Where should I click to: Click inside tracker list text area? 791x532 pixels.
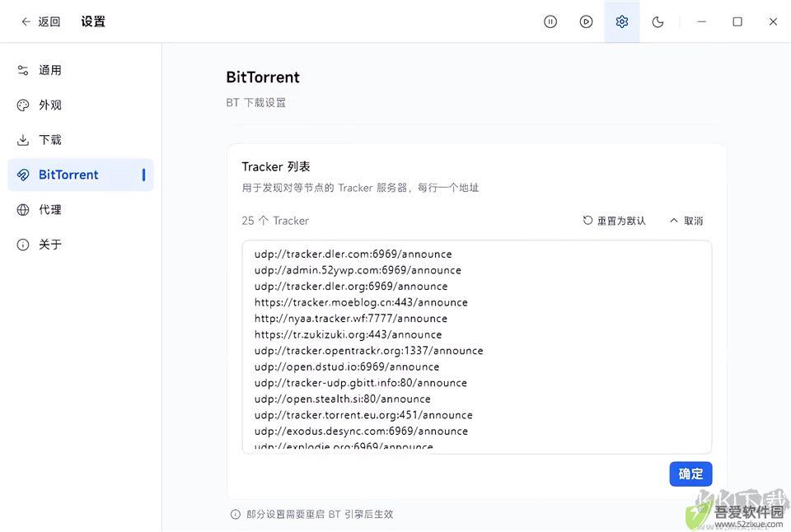[477, 347]
